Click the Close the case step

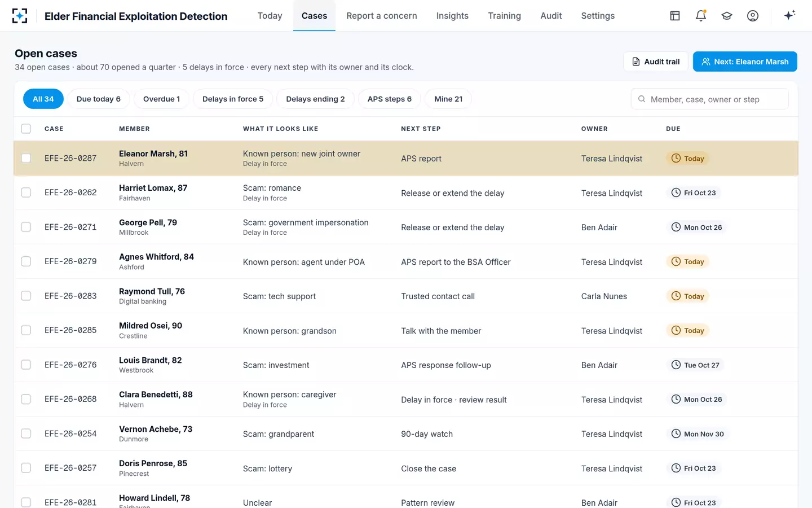429,468
